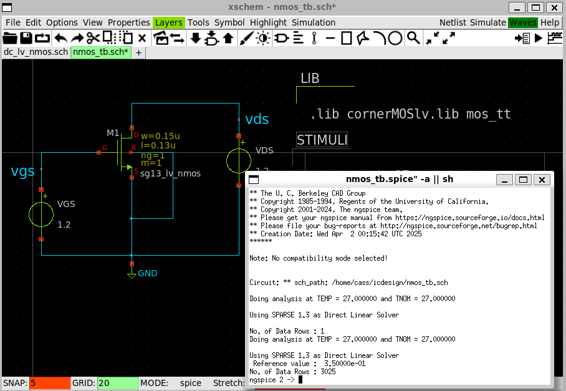Open the View menu
566x391 pixels.
[x=93, y=22]
